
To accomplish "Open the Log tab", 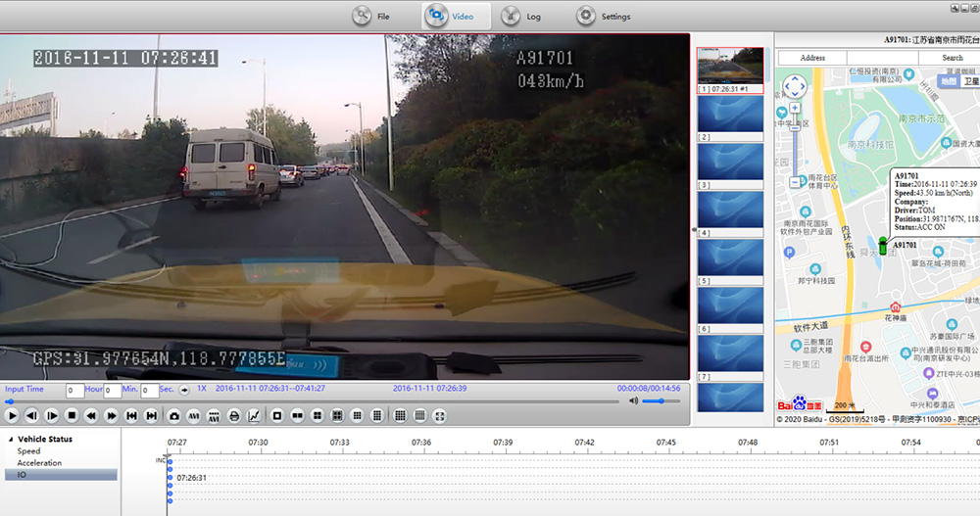I will pyautogui.click(x=521, y=17).
